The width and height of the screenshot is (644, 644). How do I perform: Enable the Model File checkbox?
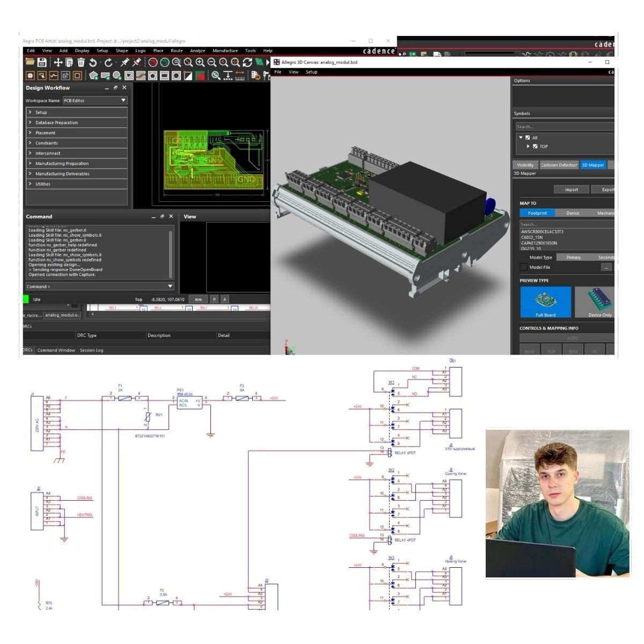coord(523,267)
